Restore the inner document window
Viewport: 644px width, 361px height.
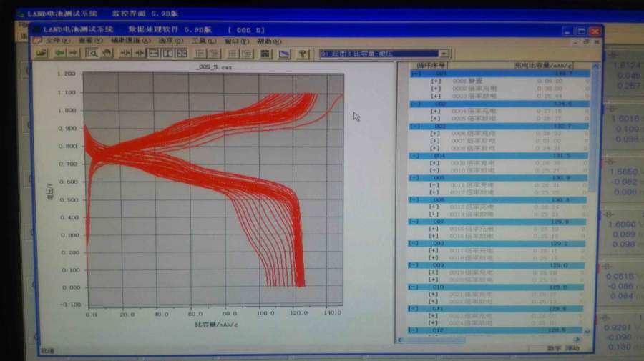pyautogui.click(x=586, y=42)
